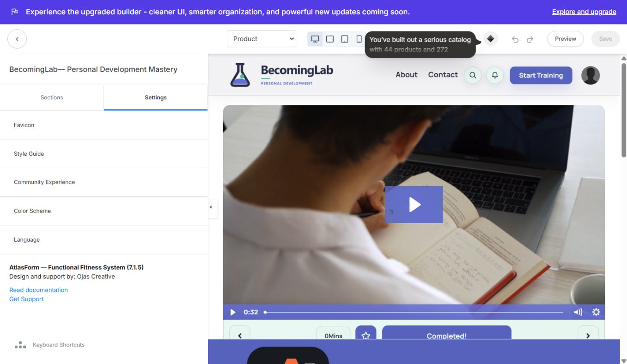Click the Save button

click(605, 39)
